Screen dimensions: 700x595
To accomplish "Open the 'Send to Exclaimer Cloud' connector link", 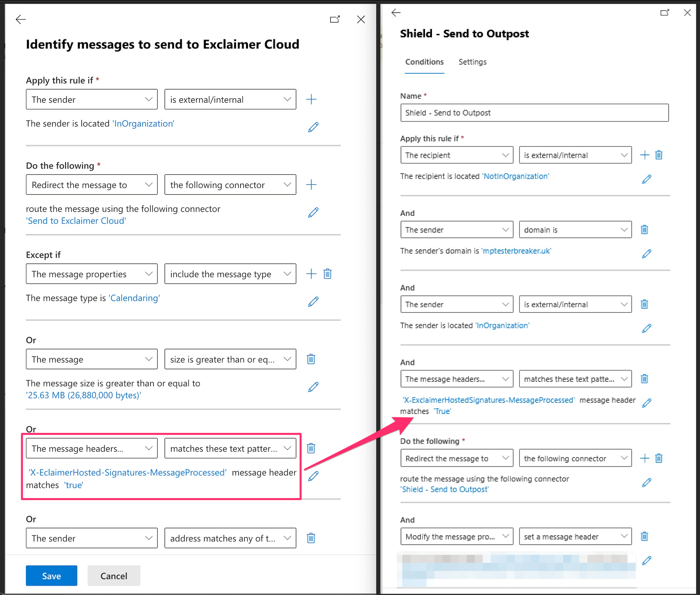I will (76, 220).
